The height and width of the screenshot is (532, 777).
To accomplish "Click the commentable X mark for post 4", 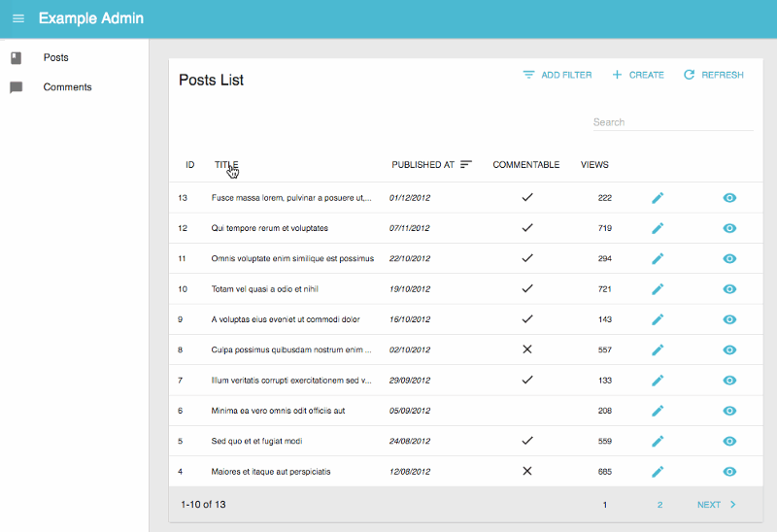I will click(527, 471).
